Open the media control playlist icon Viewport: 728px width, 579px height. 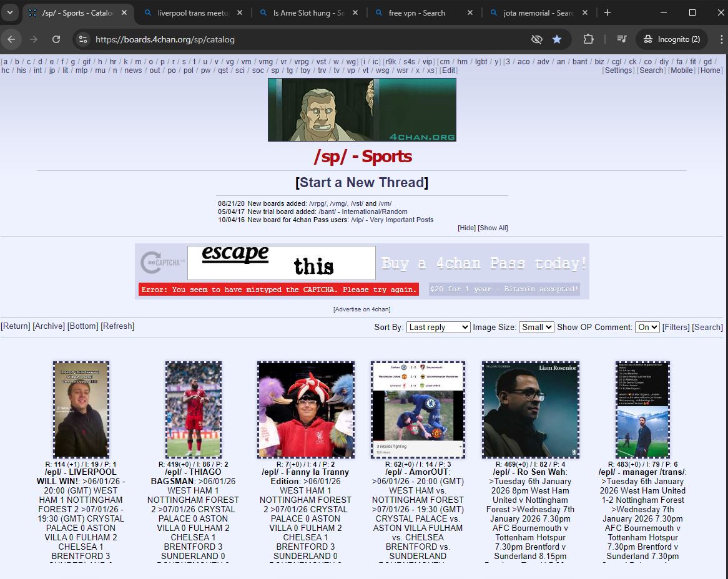[622, 39]
